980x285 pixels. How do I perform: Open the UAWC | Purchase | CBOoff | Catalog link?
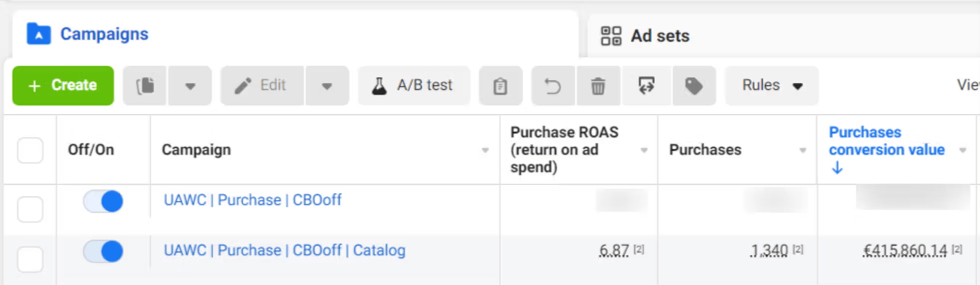[284, 250]
